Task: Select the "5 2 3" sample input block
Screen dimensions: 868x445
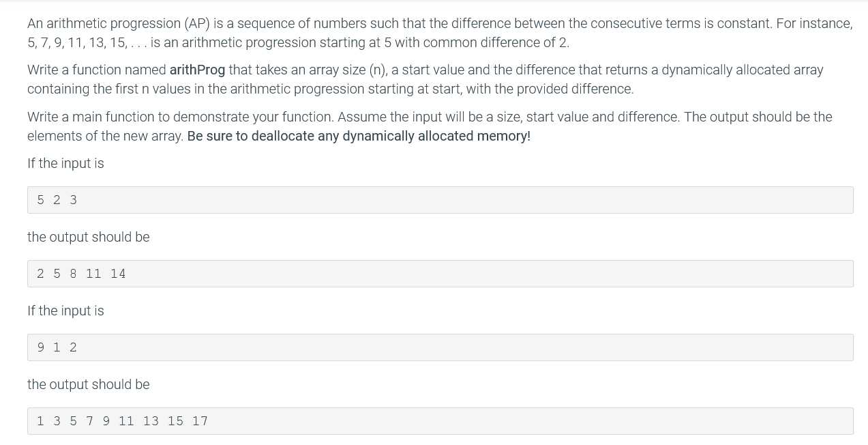Action: [x=440, y=200]
